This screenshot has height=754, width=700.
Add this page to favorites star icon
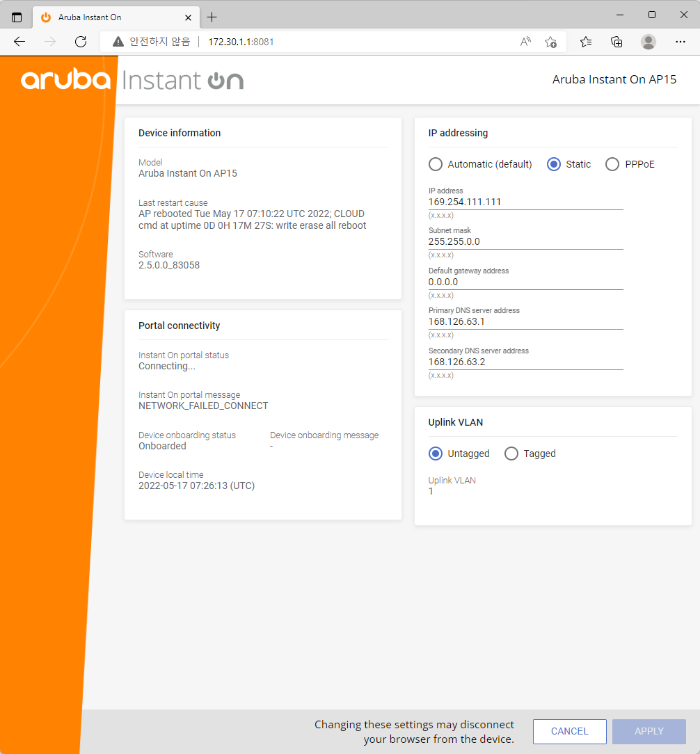tap(551, 42)
